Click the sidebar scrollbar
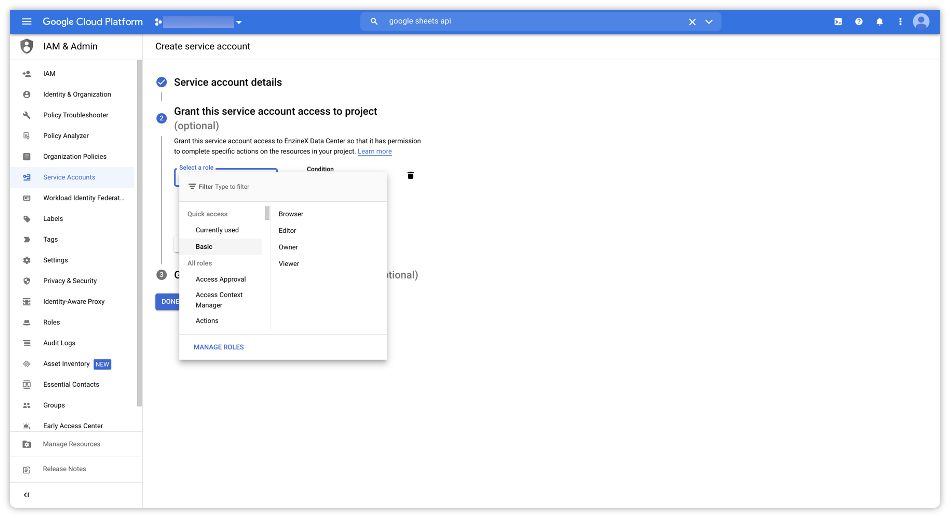Viewport: 950px width, 518px height. (x=139, y=233)
